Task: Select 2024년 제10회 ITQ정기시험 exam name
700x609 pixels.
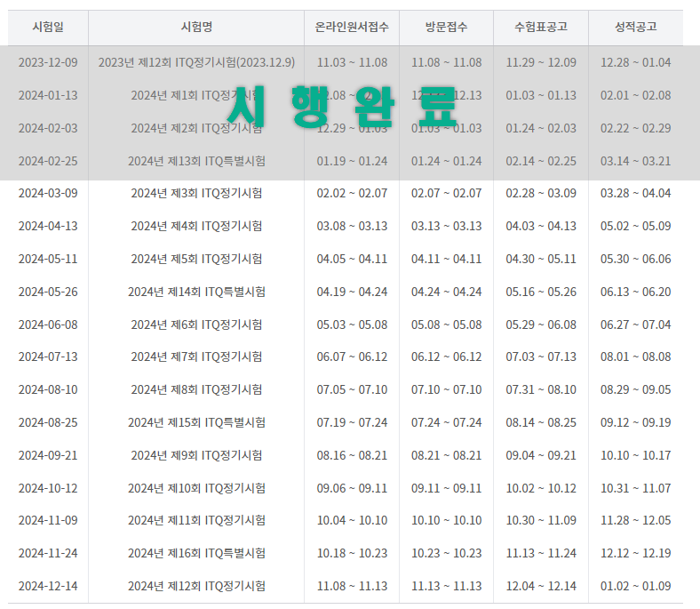Action: click(x=196, y=488)
